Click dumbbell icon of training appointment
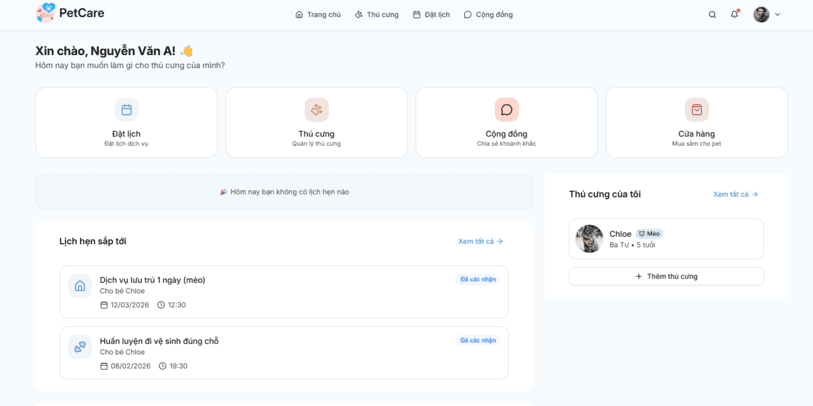The width and height of the screenshot is (813, 406). [x=80, y=347]
